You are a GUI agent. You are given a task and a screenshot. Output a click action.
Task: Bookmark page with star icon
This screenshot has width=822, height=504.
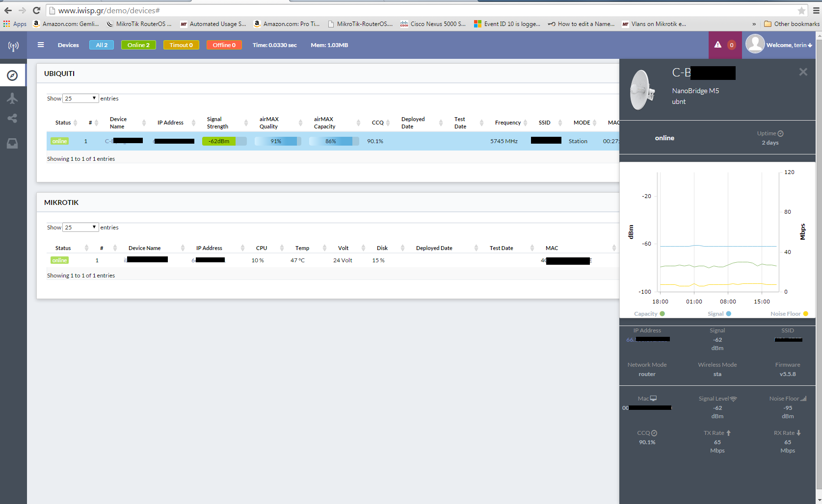[801, 10]
